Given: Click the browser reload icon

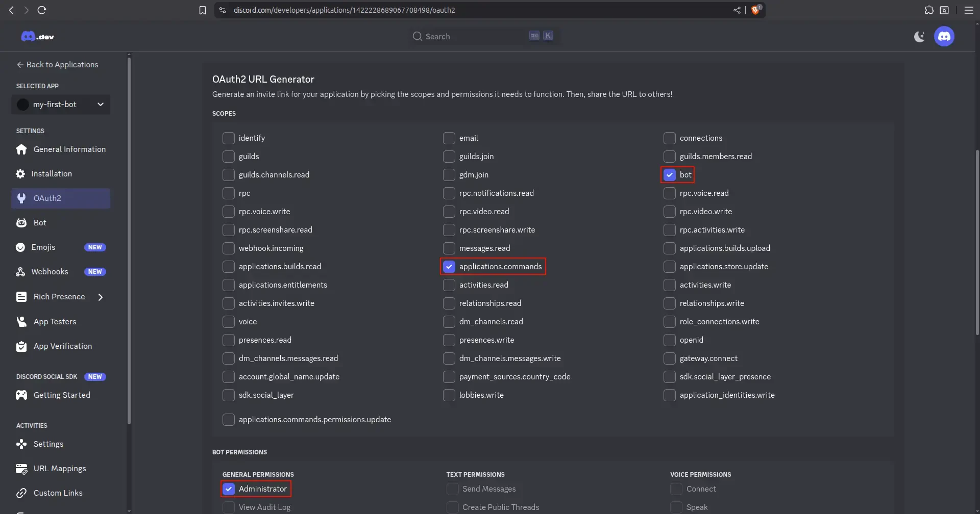Looking at the screenshot, I should [42, 10].
